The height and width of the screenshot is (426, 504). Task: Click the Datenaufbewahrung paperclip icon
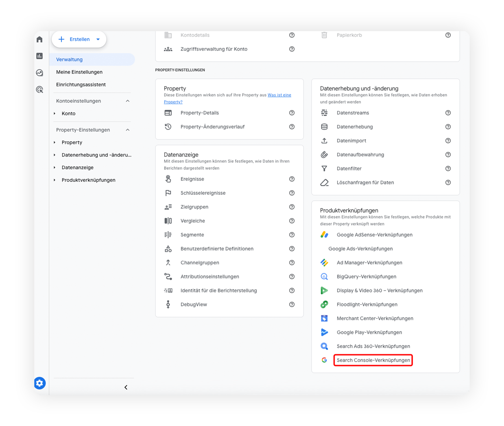click(x=324, y=155)
